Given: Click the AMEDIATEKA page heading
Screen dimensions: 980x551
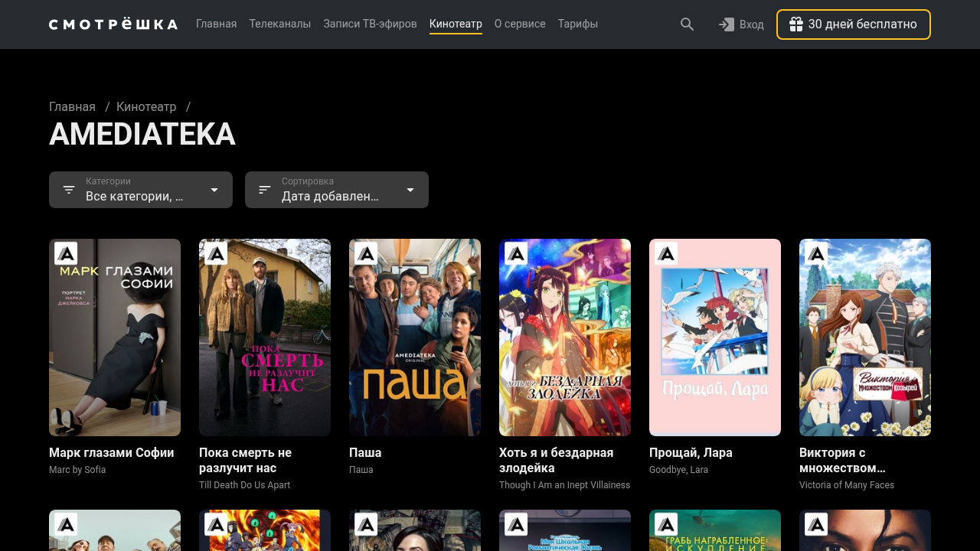Looking at the screenshot, I should click(x=142, y=135).
